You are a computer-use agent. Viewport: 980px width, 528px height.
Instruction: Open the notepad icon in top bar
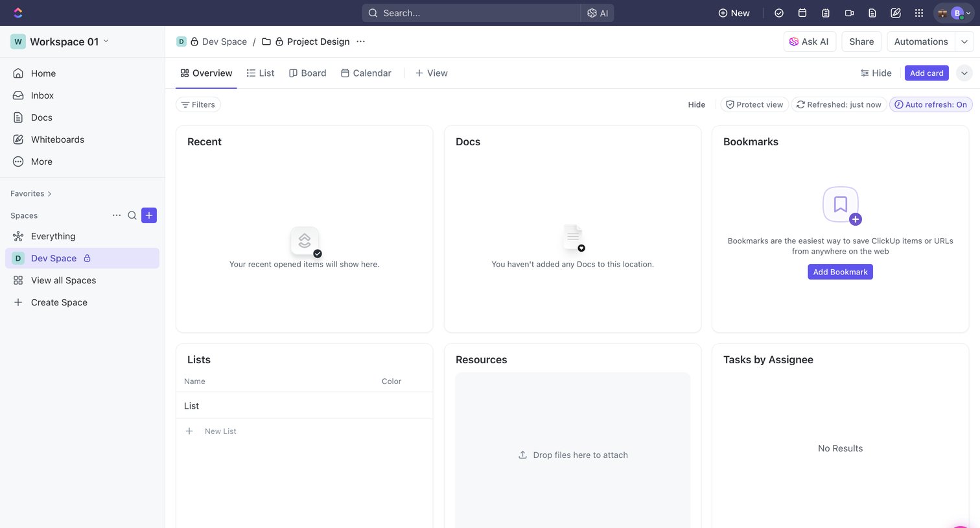pyautogui.click(x=826, y=13)
